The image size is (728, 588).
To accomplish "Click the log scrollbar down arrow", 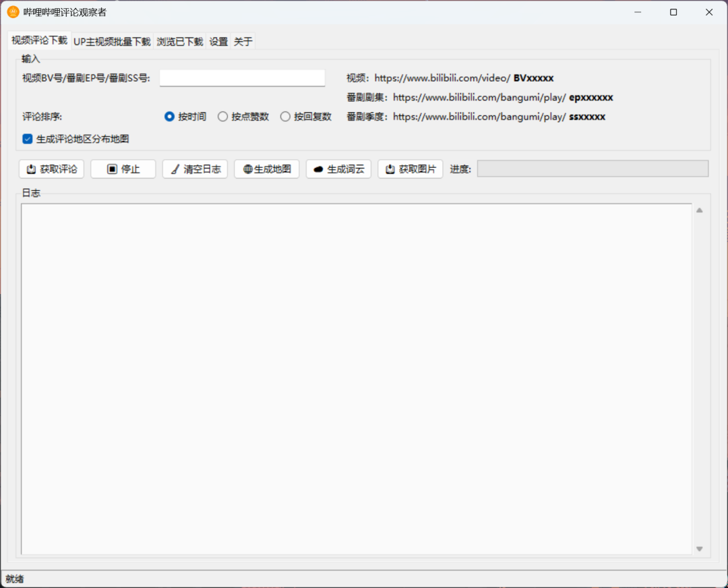I will [x=700, y=548].
